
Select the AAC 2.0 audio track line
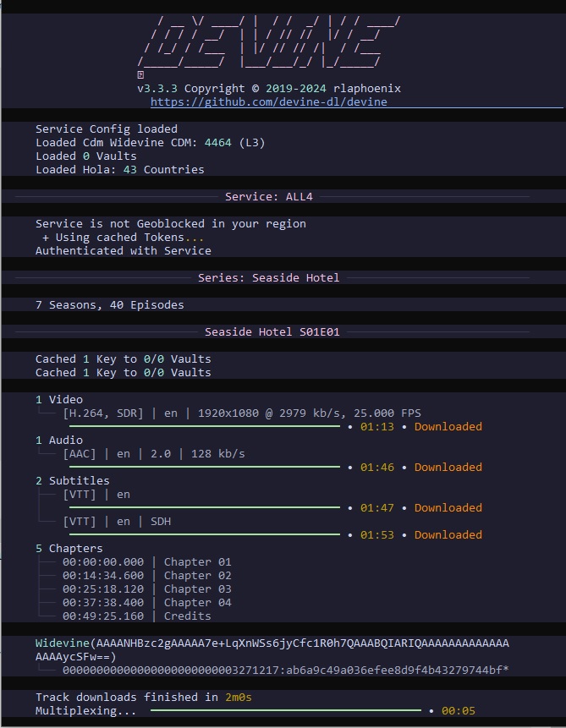[x=153, y=454]
